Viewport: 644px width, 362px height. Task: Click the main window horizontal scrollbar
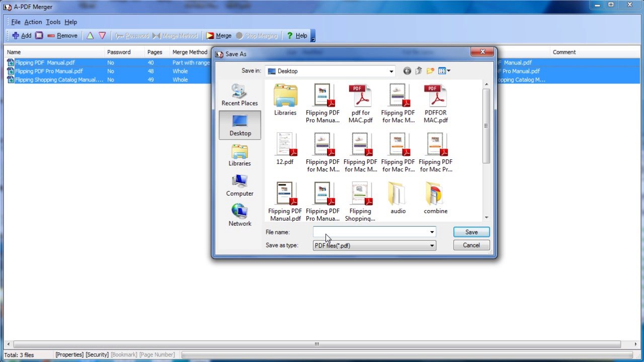click(x=317, y=344)
